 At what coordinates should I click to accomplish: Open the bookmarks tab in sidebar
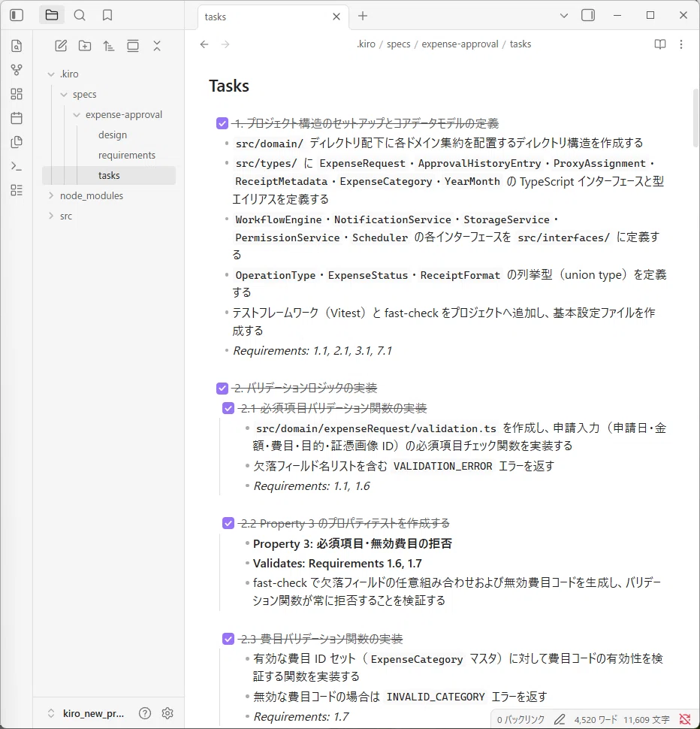(x=107, y=15)
